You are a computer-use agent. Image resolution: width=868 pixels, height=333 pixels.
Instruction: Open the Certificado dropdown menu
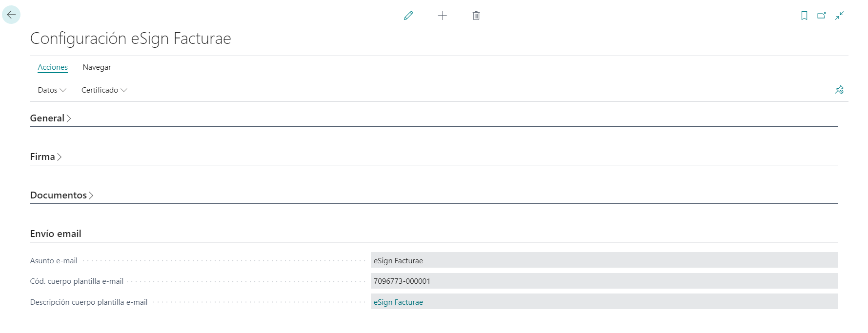[104, 90]
